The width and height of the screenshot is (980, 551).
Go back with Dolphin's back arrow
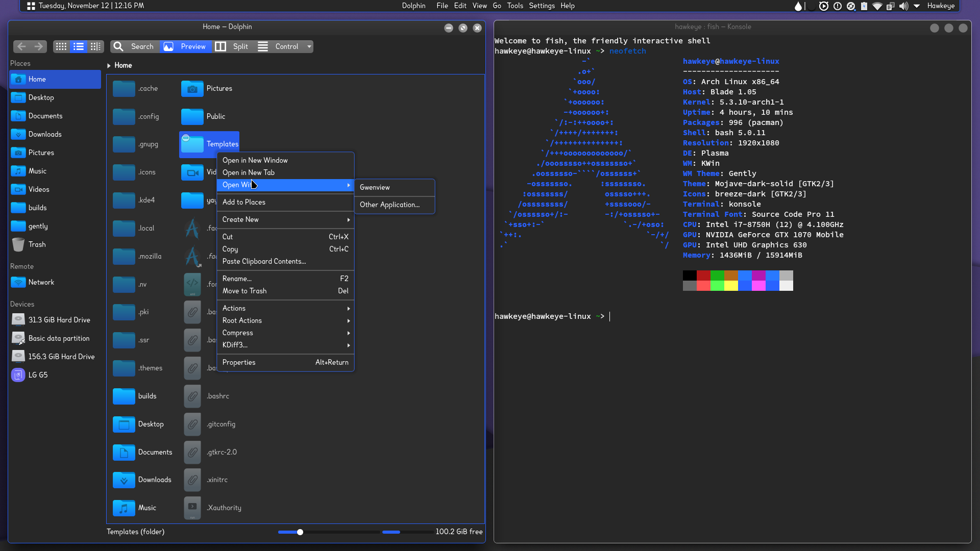pyautogui.click(x=21, y=46)
